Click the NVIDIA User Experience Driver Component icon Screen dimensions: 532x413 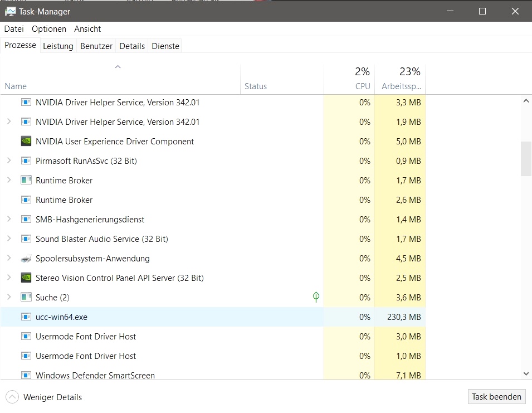[26, 141]
